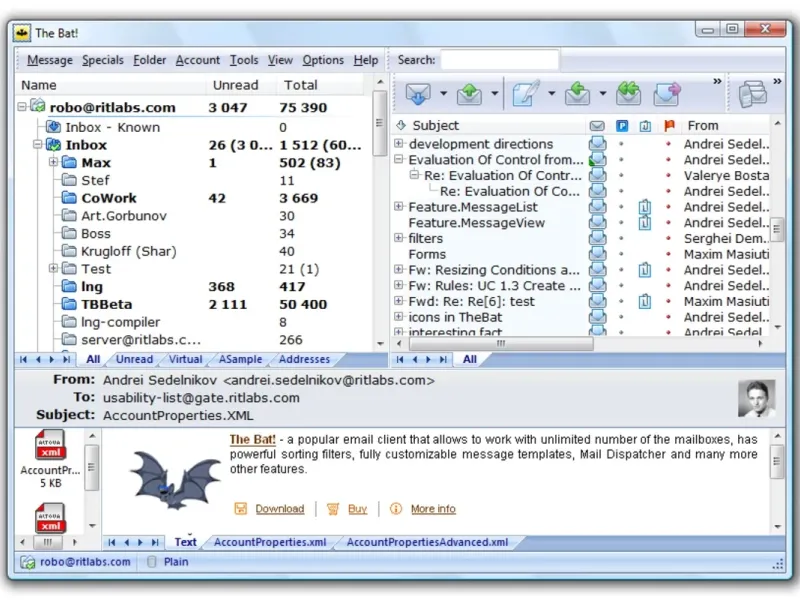The image size is (800, 600).
Task: Click the Plain indicator in status bar
Action: pos(176,562)
